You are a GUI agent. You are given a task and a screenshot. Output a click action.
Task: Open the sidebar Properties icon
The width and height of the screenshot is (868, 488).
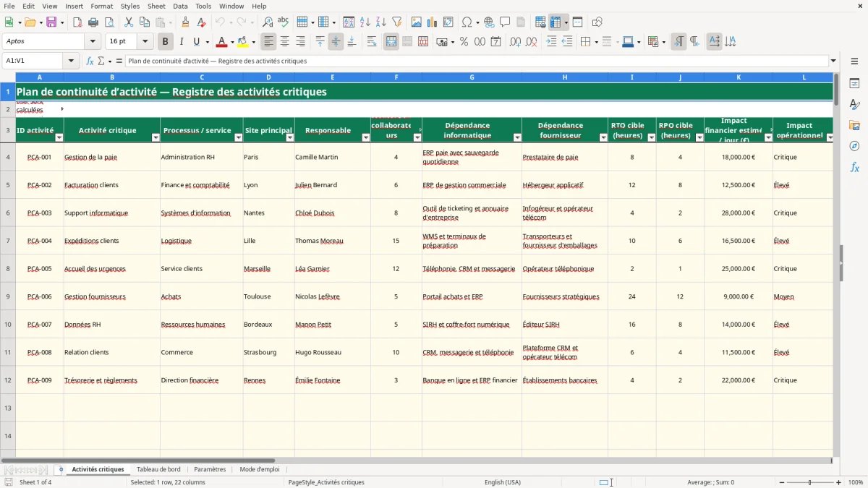tap(854, 83)
